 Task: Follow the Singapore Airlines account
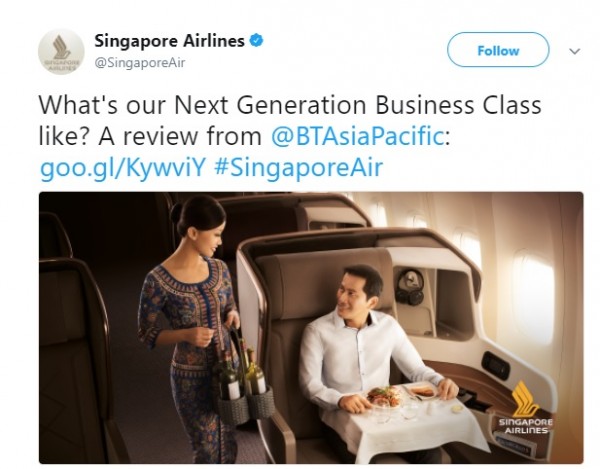tap(498, 50)
